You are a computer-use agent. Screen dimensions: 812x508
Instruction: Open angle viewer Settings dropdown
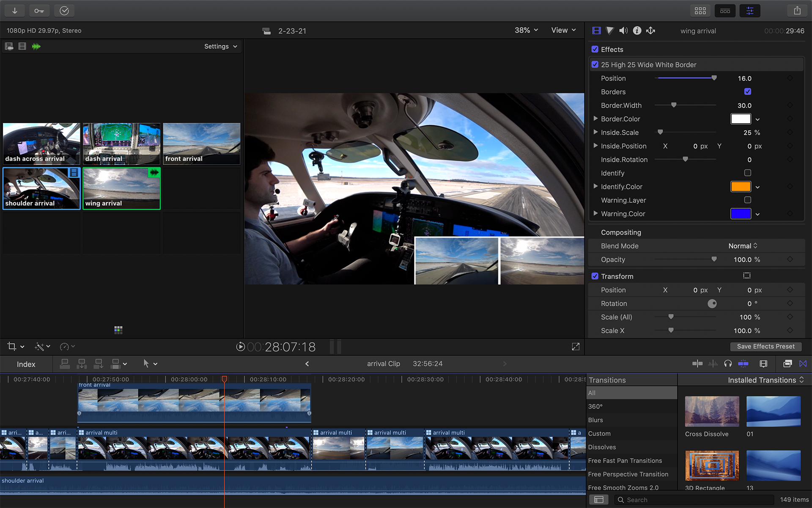[x=221, y=46]
